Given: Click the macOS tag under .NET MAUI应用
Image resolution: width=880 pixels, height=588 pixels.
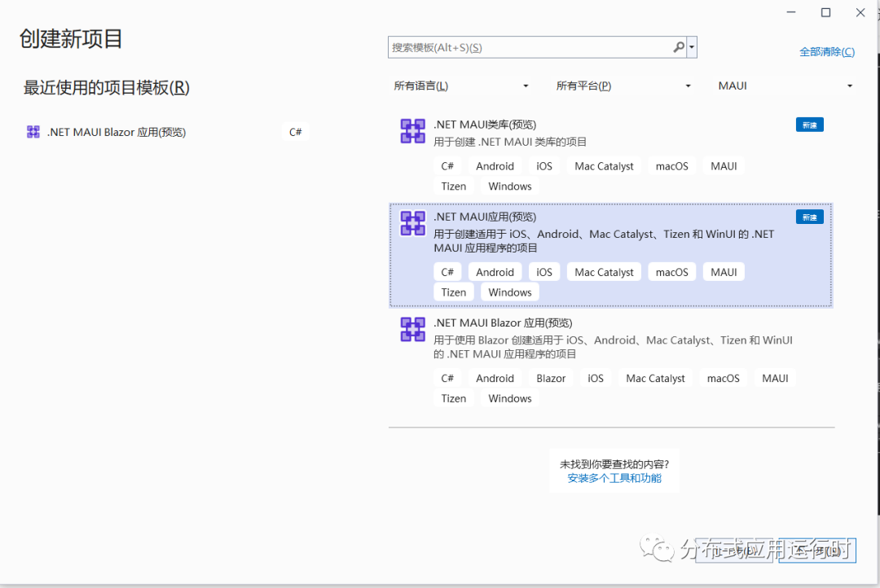Looking at the screenshot, I should click(671, 272).
